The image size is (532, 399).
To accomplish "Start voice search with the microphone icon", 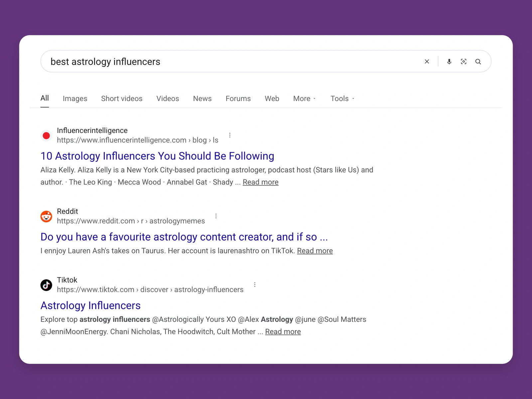I will click(449, 62).
